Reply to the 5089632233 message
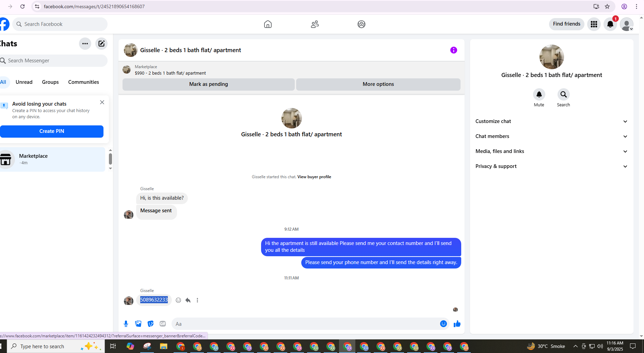The image size is (644, 353). click(x=188, y=300)
